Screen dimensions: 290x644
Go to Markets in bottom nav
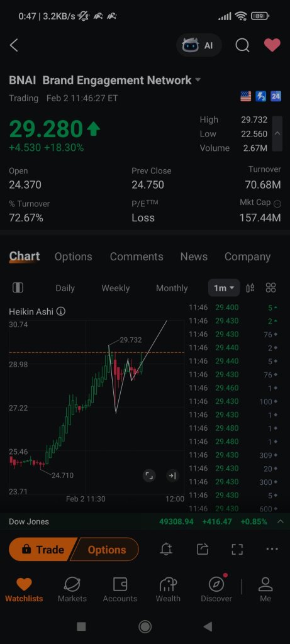(x=72, y=590)
